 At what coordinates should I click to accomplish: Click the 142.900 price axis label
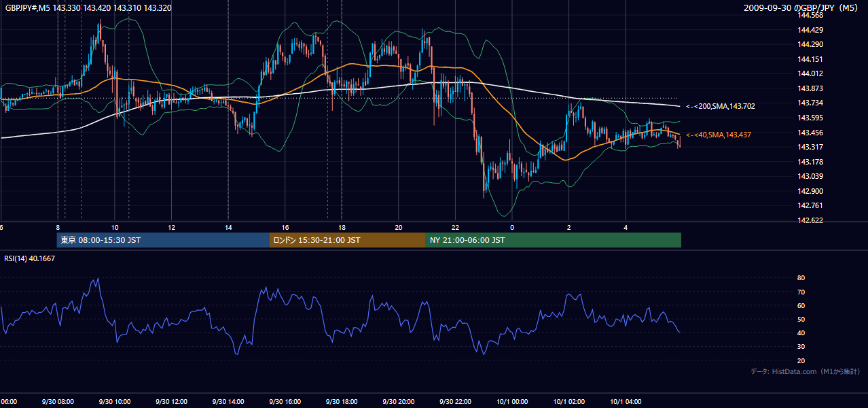[812, 191]
